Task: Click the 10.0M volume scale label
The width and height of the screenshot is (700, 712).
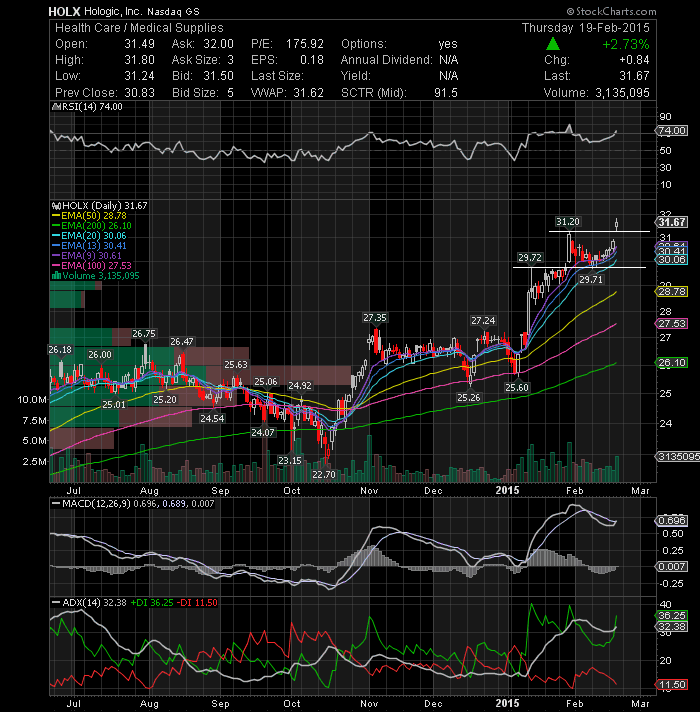Action: pos(32,400)
